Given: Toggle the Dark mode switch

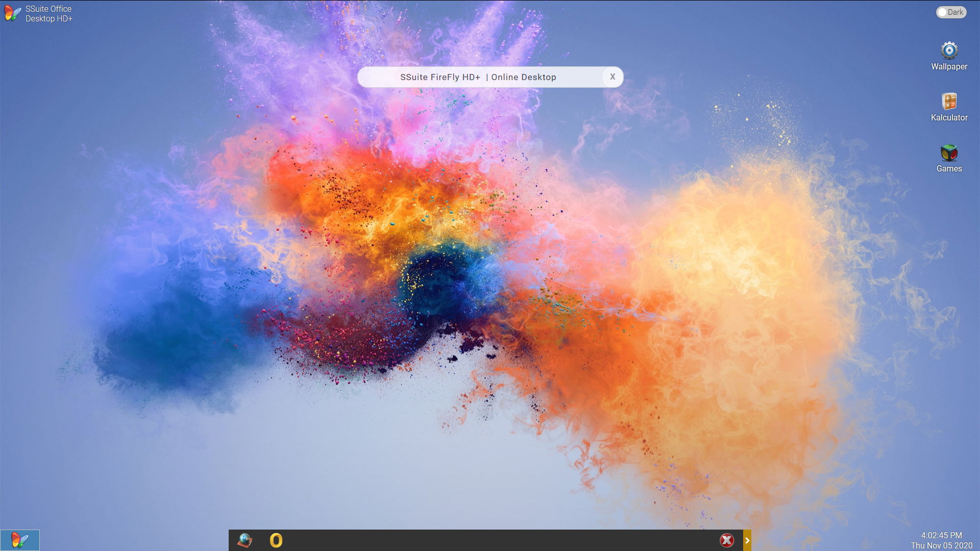Looking at the screenshot, I should click(951, 12).
